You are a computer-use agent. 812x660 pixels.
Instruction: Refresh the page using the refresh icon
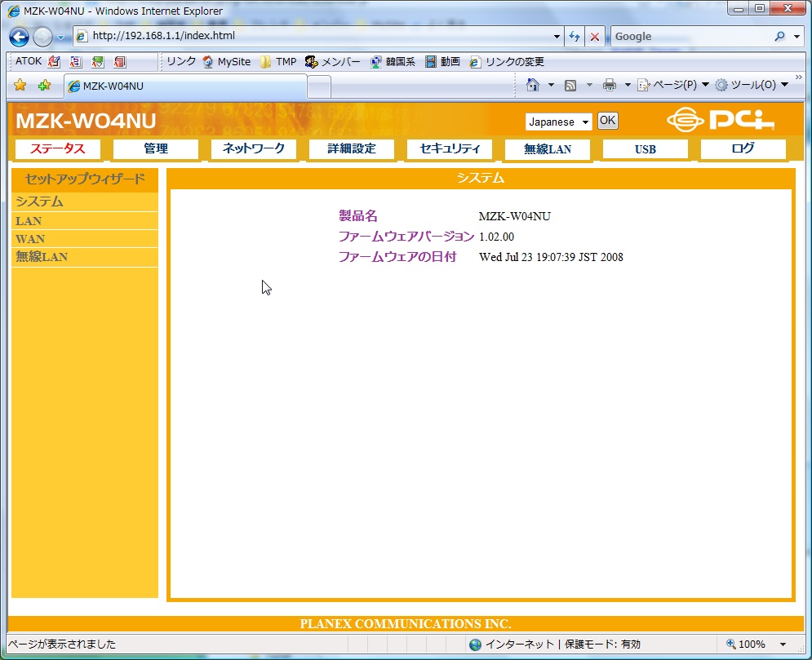pos(575,36)
